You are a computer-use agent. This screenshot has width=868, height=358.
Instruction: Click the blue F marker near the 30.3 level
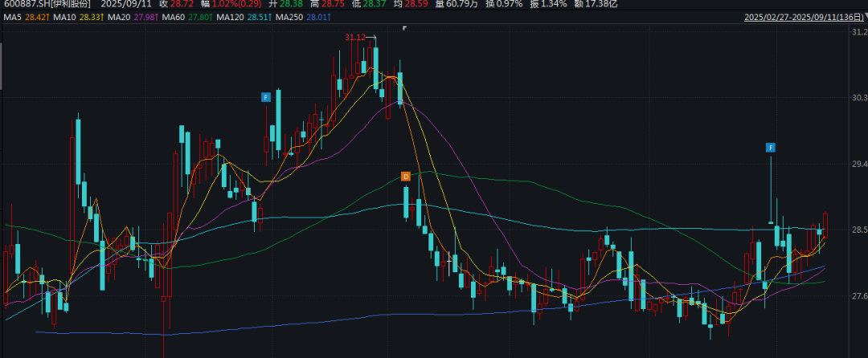point(266,97)
